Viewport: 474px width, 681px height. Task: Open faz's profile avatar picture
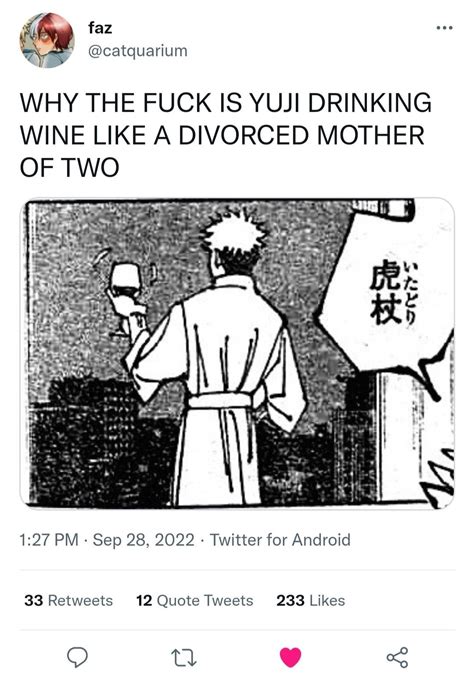point(47,40)
